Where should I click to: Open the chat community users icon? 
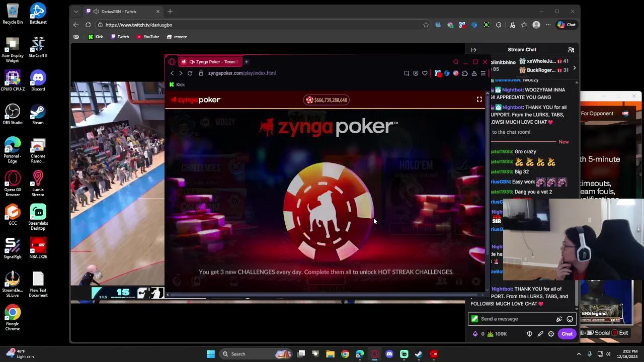click(x=571, y=50)
